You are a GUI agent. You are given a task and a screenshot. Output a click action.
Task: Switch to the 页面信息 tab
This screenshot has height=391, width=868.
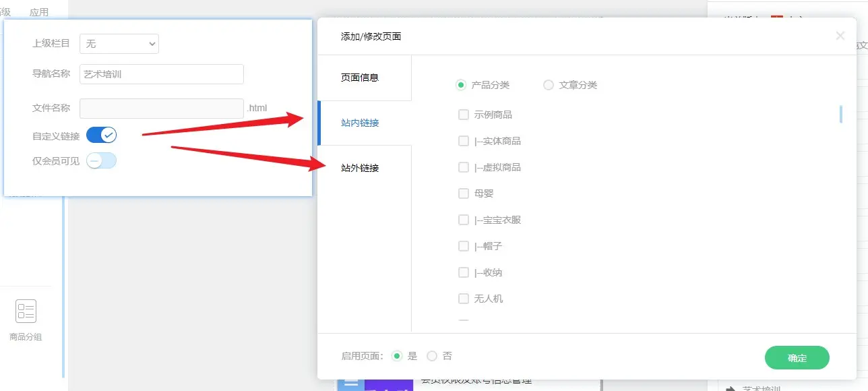click(x=364, y=78)
